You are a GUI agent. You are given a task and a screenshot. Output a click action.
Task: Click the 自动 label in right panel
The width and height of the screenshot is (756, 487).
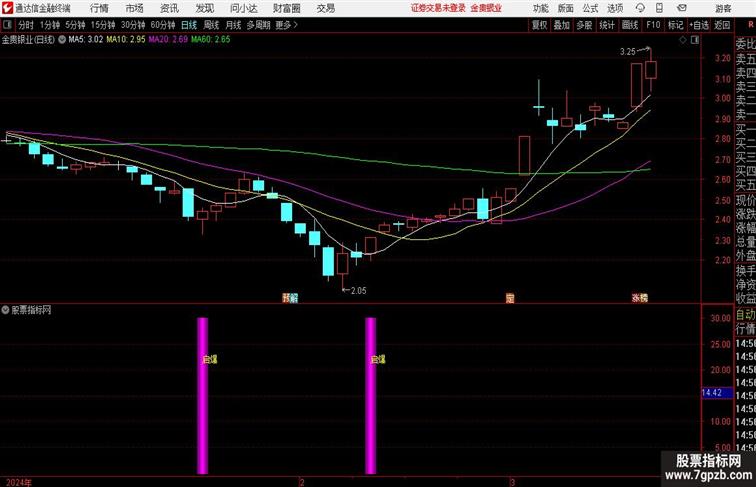pyautogui.click(x=745, y=315)
